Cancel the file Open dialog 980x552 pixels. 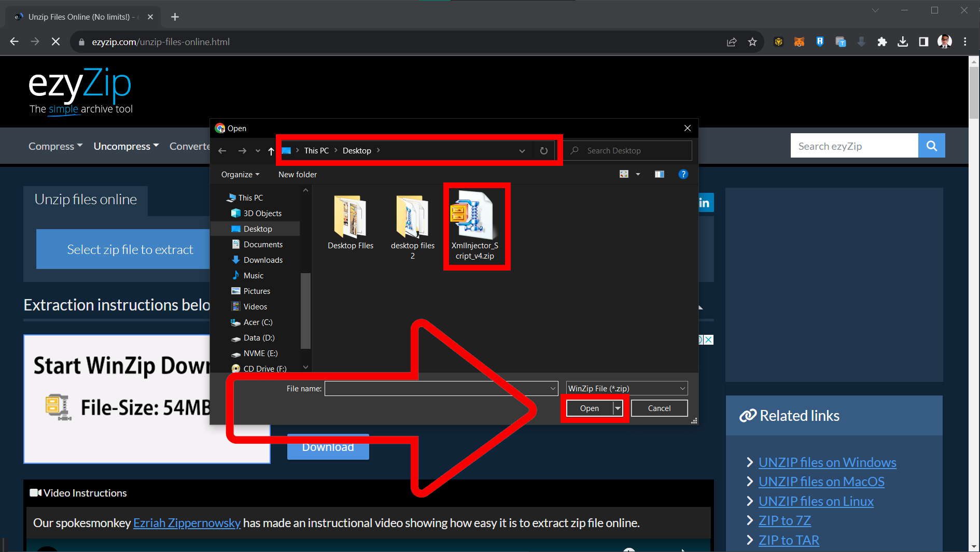point(659,408)
